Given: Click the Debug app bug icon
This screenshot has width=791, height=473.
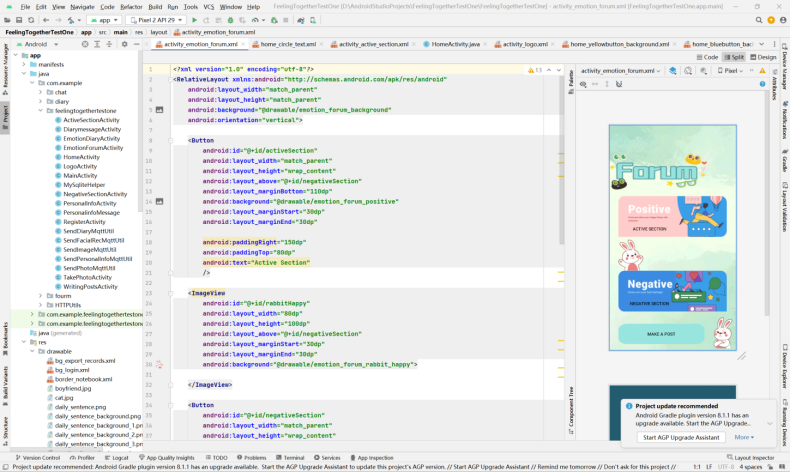Looking at the screenshot, I should (231, 20).
